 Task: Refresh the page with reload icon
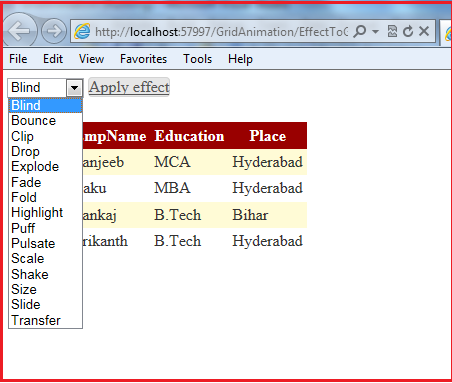[x=408, y=31]
